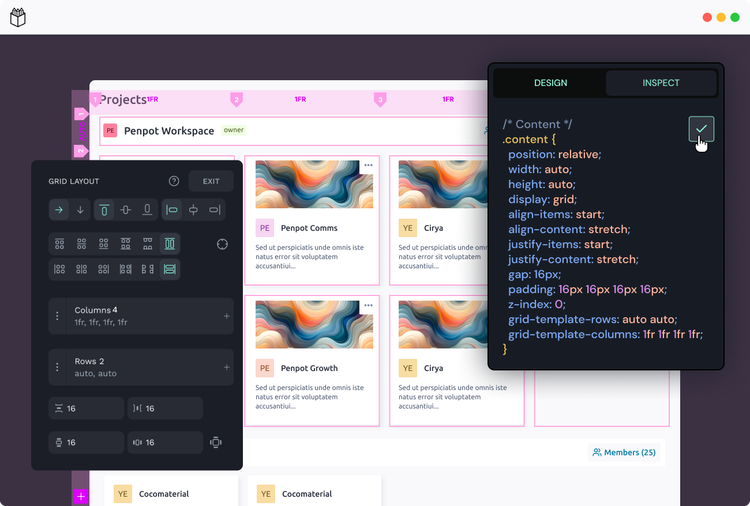
Task: Click the locate grid crosshair icon
Action: (x=222, y=244)
